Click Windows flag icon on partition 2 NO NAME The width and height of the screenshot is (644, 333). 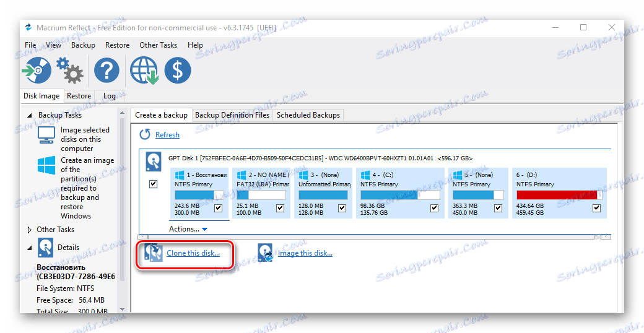point(241,175)
